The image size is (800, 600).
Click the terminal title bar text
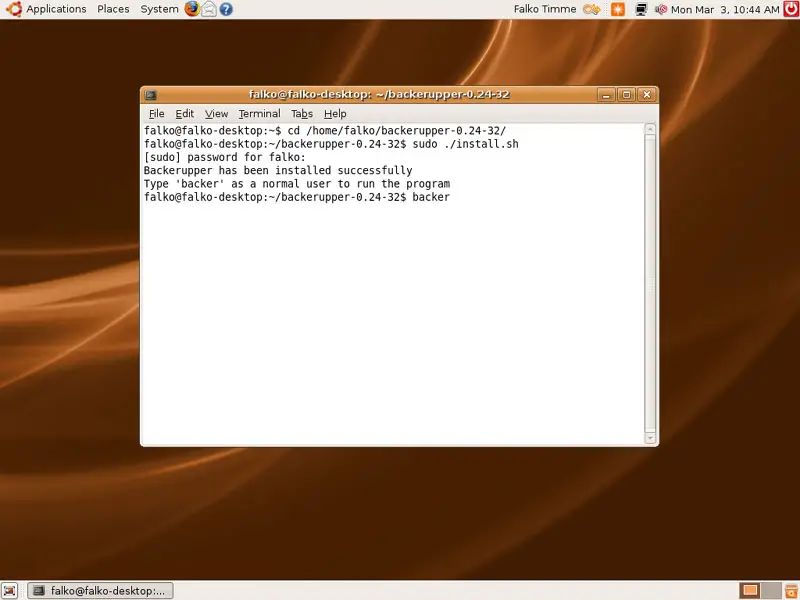[x=379, y=94]
